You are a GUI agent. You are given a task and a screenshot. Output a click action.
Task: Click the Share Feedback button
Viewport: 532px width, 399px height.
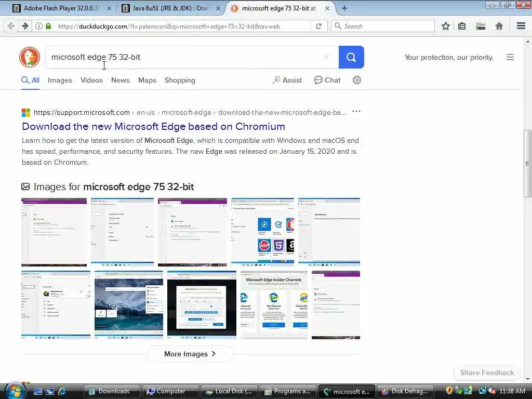(487, 373)
